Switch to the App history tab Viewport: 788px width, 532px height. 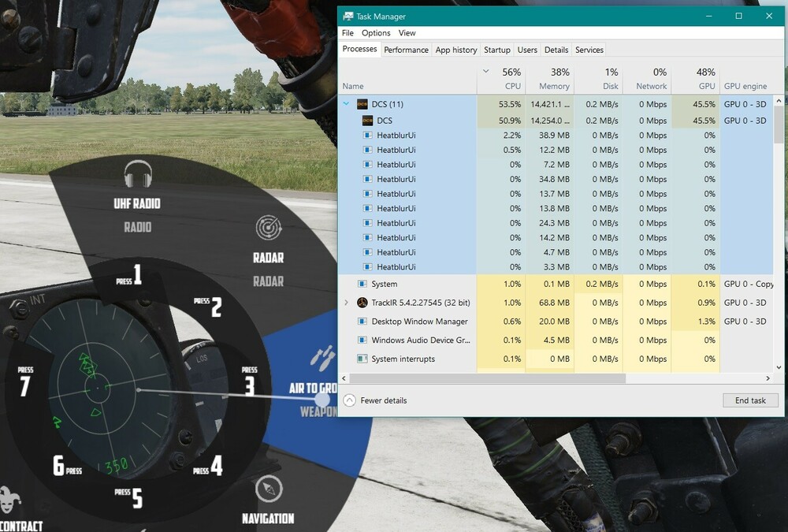coord(456,50)
